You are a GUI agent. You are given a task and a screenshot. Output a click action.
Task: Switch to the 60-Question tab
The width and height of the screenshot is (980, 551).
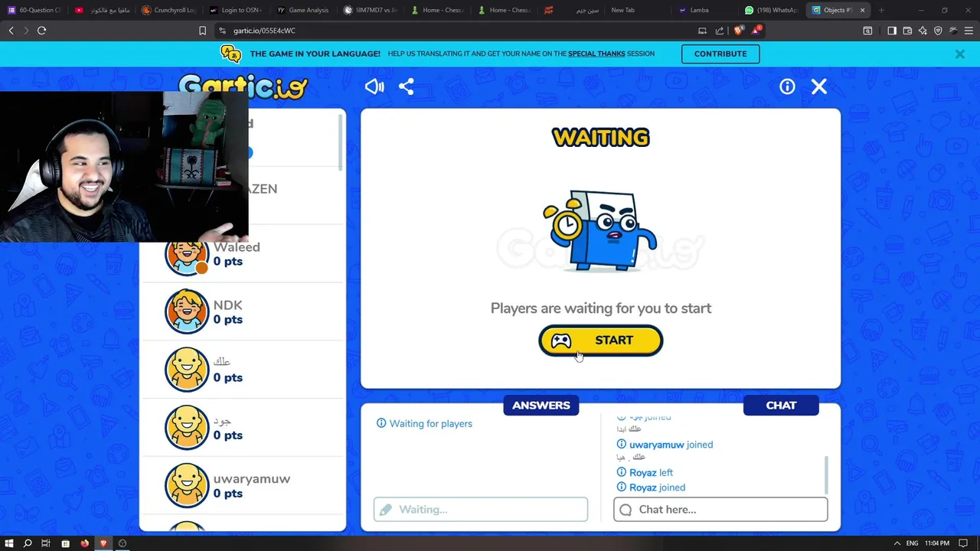[34, 10]
